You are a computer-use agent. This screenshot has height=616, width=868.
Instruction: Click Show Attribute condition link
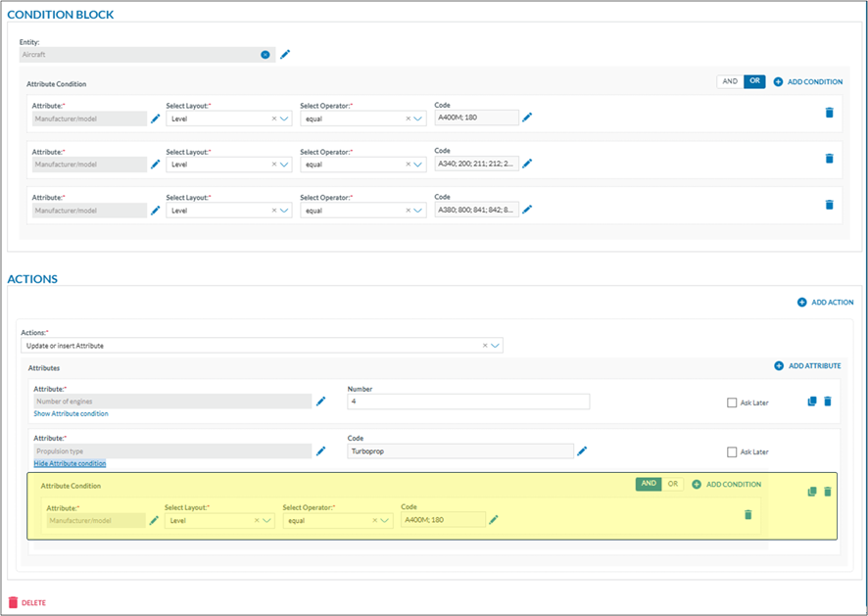[71, 414]
